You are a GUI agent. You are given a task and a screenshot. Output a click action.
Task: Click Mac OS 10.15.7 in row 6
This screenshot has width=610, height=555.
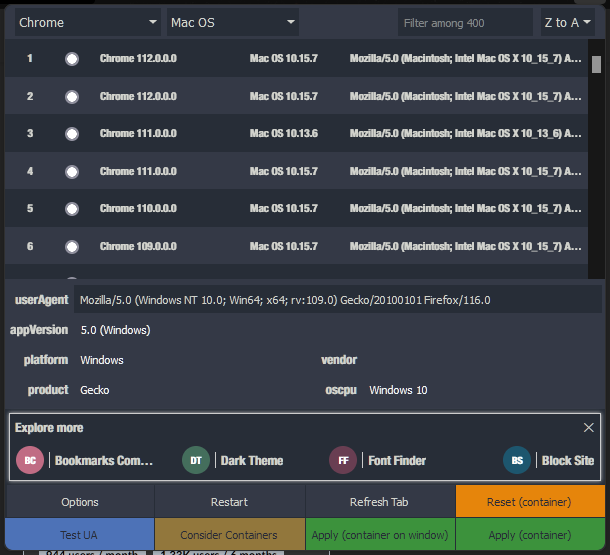coord(284,246)
